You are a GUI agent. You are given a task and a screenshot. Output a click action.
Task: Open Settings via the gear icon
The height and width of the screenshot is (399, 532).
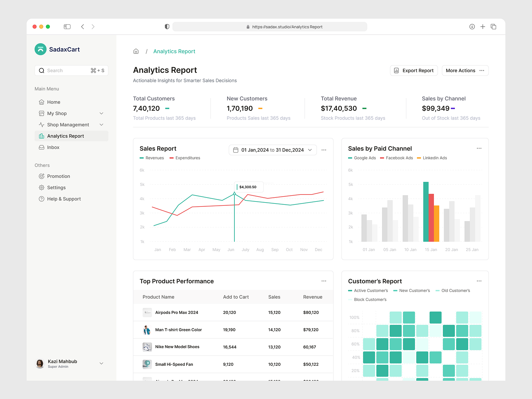[x=41, y=188]
